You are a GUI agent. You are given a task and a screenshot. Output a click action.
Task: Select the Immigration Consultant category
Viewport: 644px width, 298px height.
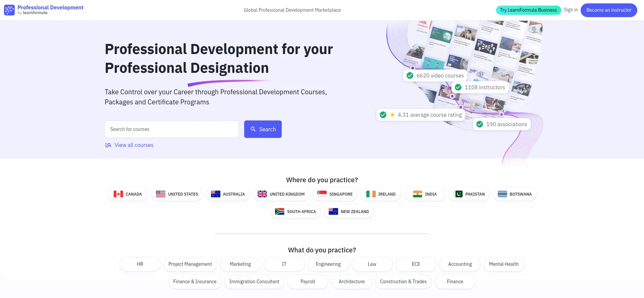pyautogui.click(x=254, y=282)
